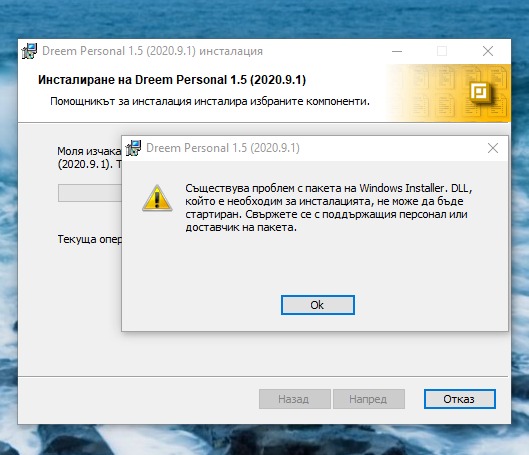Click the disabled Напред button
This screenshot has width=529, height=455.
(x=369, y=399)
